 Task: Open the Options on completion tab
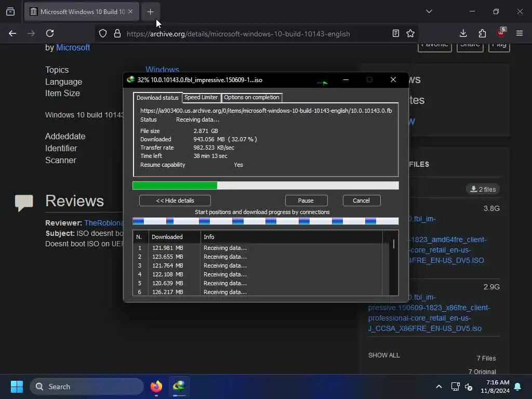coord(251,97)
